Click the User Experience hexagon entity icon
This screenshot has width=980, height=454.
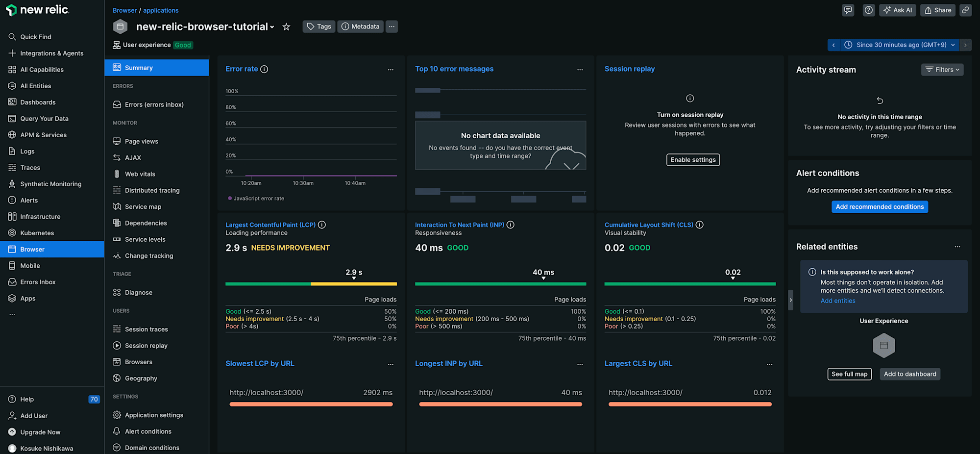pos(884,346)
